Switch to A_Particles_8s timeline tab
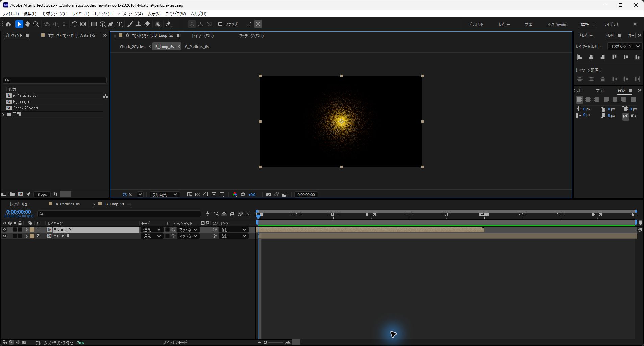The height and width of the screenshot is (346, 644). pos(68,204)
